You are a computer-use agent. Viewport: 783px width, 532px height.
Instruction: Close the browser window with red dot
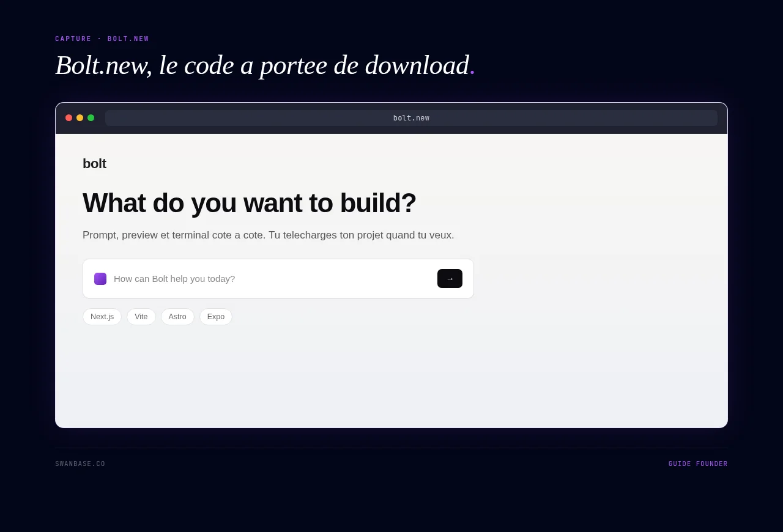pos(69,118)
